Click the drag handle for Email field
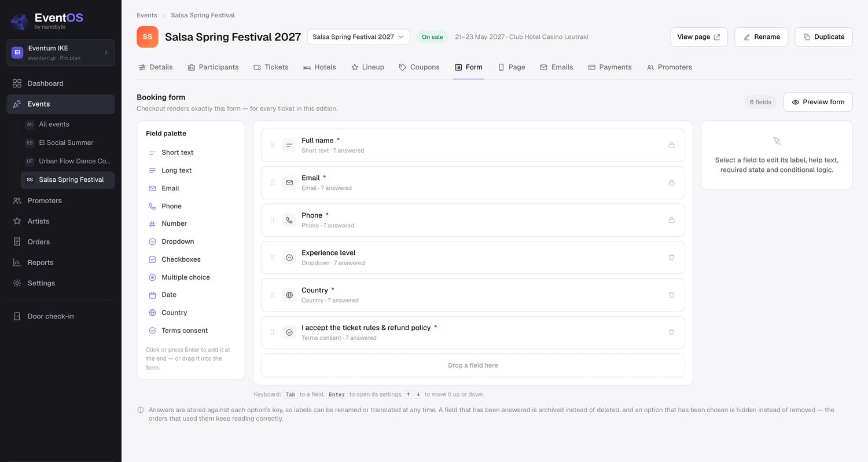Viewport: 868px width, 462px height. coord(273,182)
